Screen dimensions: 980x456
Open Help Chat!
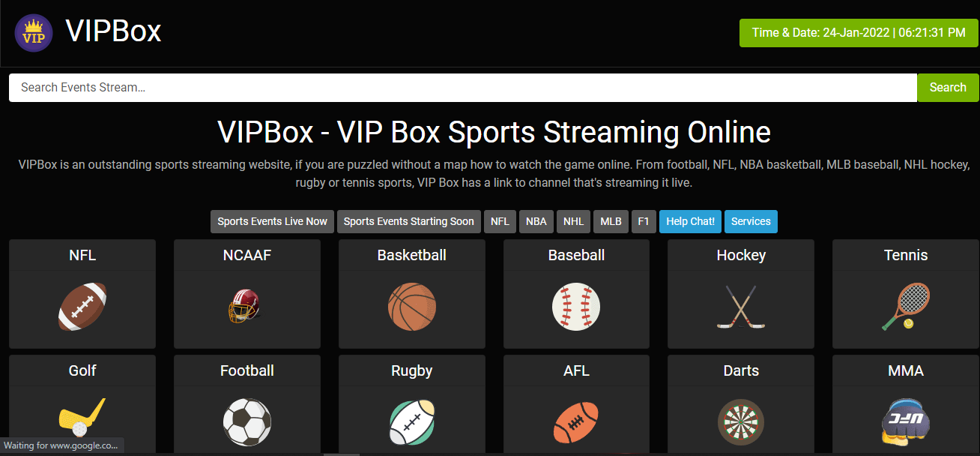pos(691,221)
